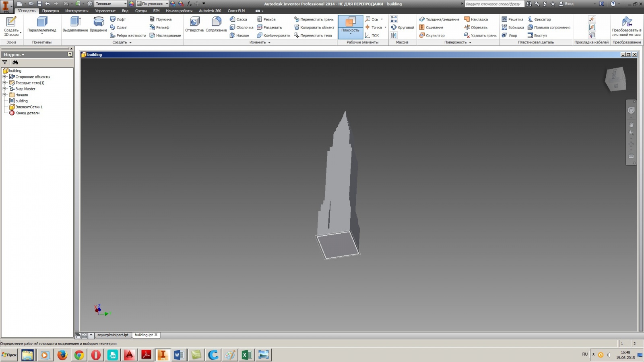
Task: Use the Обрезать trim tool
Action: tap(476, 27)
